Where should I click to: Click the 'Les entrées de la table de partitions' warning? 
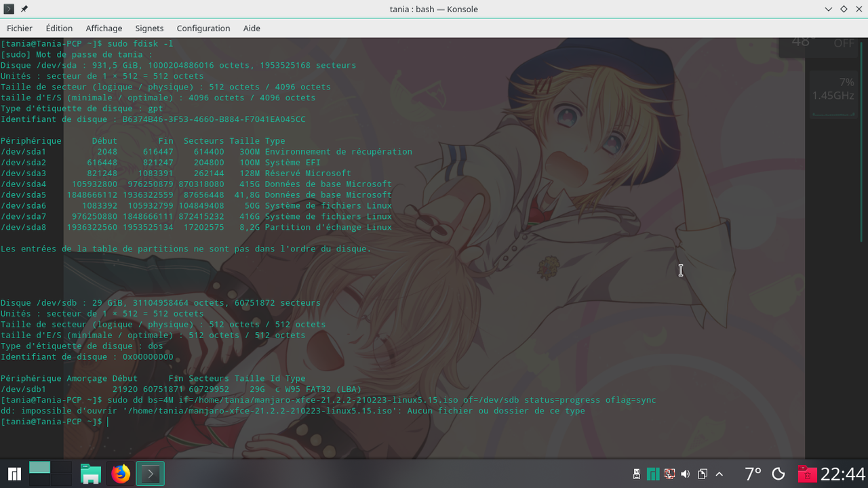(x=186, y=249)
